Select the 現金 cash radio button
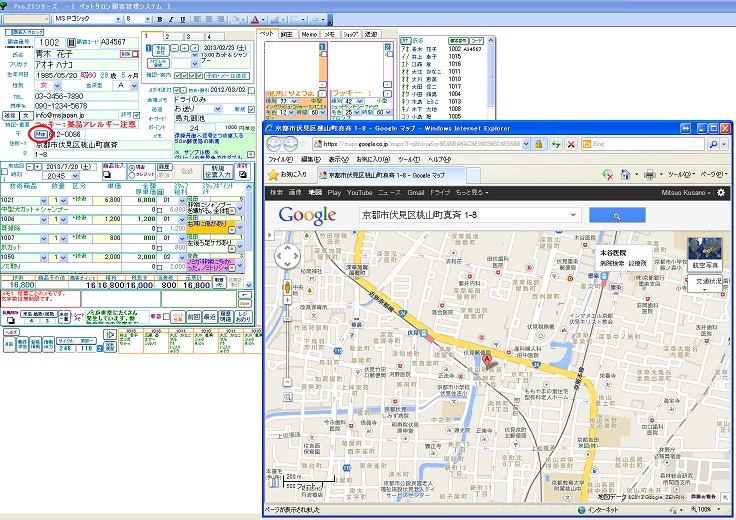Viewport: 736px width, 520px height. pyautogui.click(x=131, y=168)
